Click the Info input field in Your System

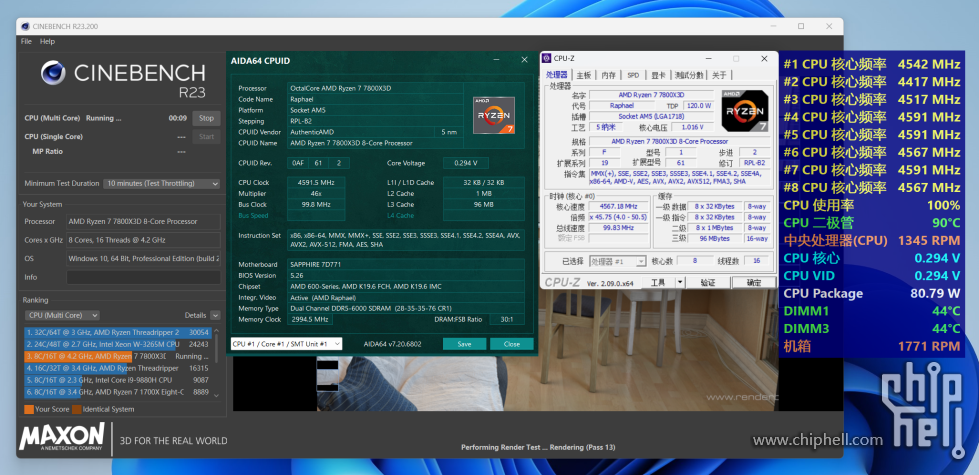pos(143,277)
